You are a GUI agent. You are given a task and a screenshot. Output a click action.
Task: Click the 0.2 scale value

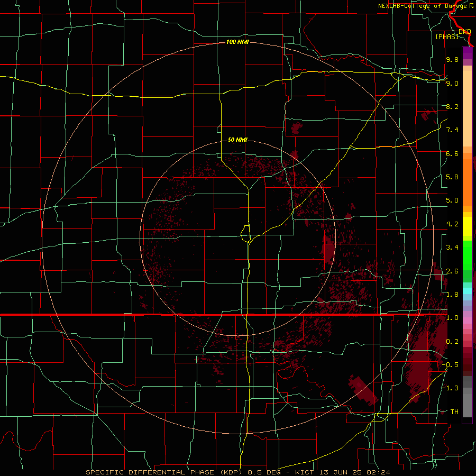pyautogui.click(x=452, y=342)
